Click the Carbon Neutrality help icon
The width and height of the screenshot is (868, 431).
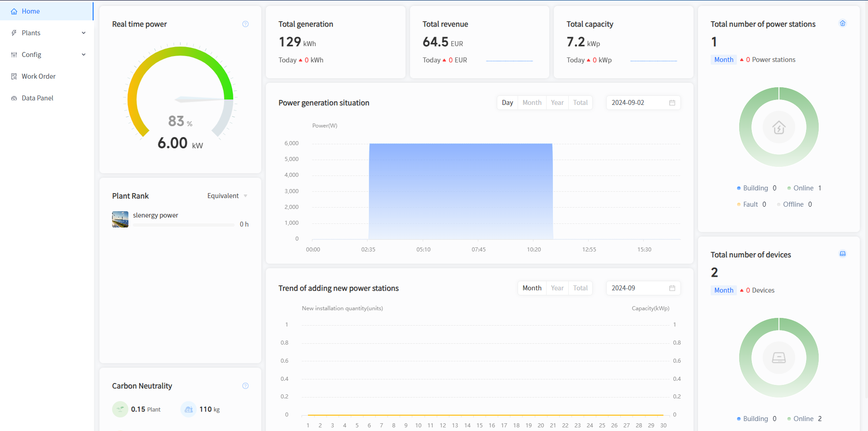click(245, 386)
